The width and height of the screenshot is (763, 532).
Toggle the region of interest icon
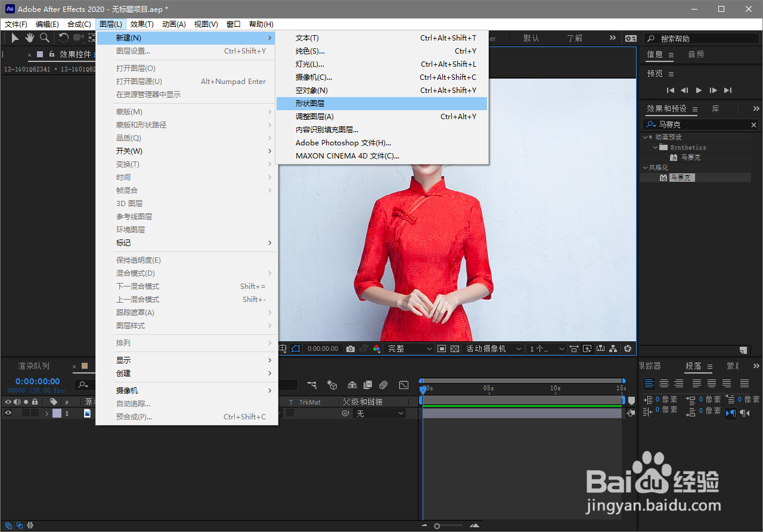442,349
